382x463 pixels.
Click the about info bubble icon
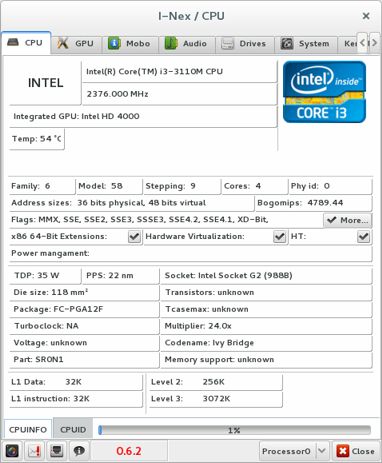(x=79, y=451)
